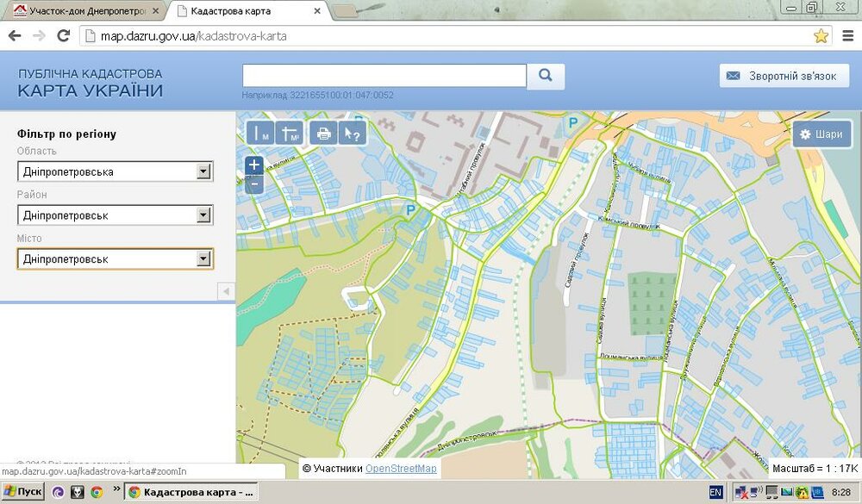The width and height of the screenshot is (862, 504).
Task: Follow the OpenStreetMap link
Action: click(401, 469)
